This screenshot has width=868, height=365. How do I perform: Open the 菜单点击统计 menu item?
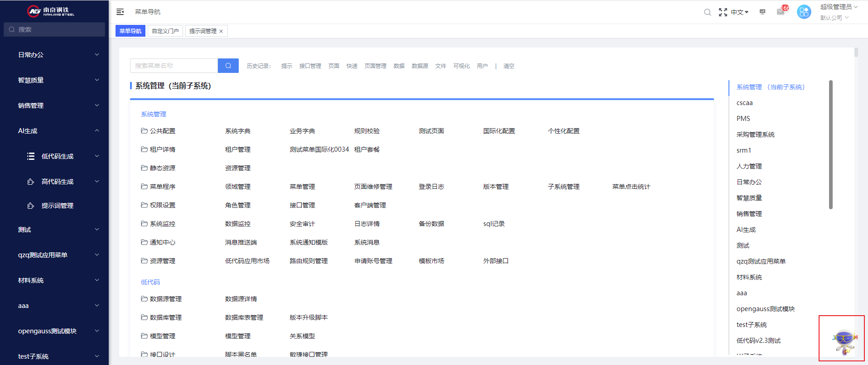(631, 187)
